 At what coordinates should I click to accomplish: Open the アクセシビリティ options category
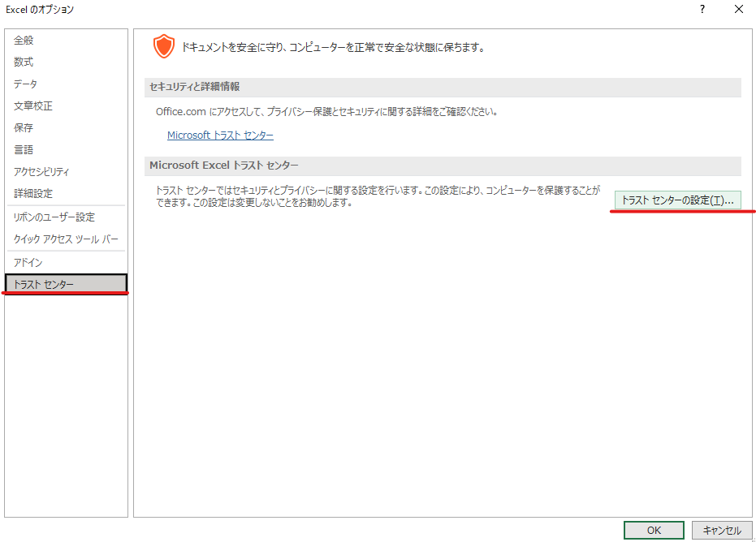tap(66, 171)
